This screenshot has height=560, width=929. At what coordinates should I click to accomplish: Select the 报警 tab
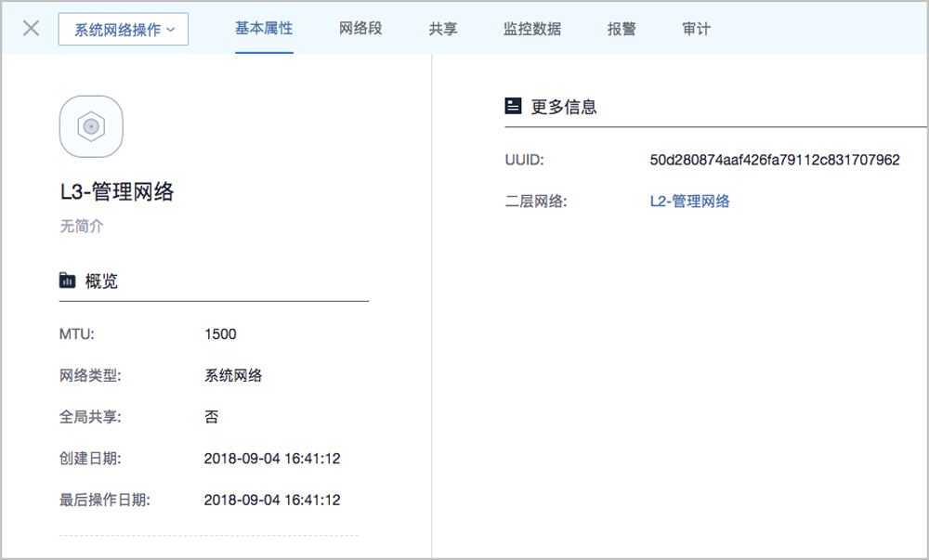click(622, 29)
